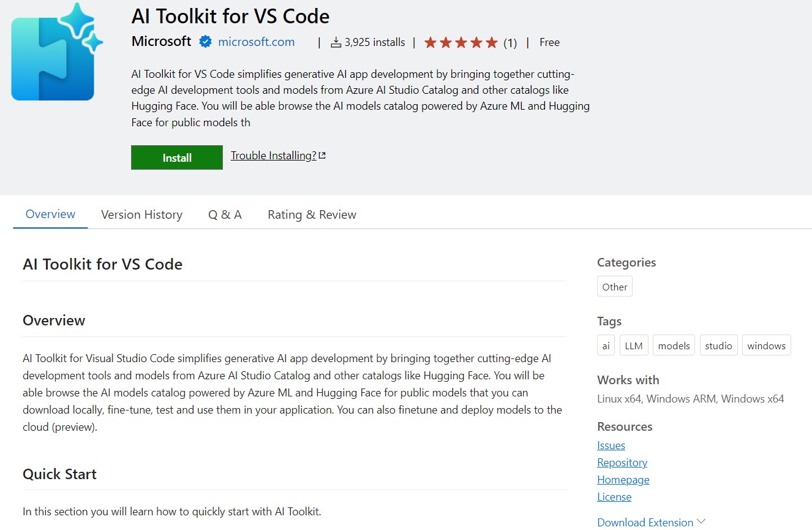The width and height of the screenshot is (812, 530).
Task: Click the external link icon beside Trouble Installing
Action: pos(322,156)
